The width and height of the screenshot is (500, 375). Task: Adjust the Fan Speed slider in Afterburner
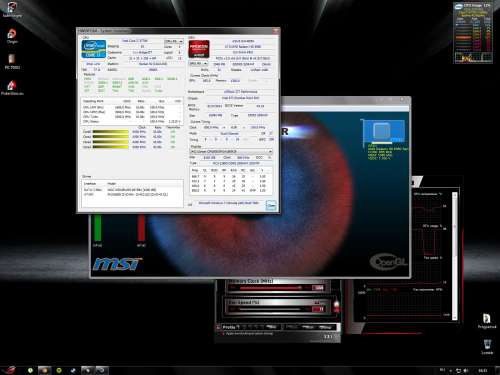[x=270, y=309]
